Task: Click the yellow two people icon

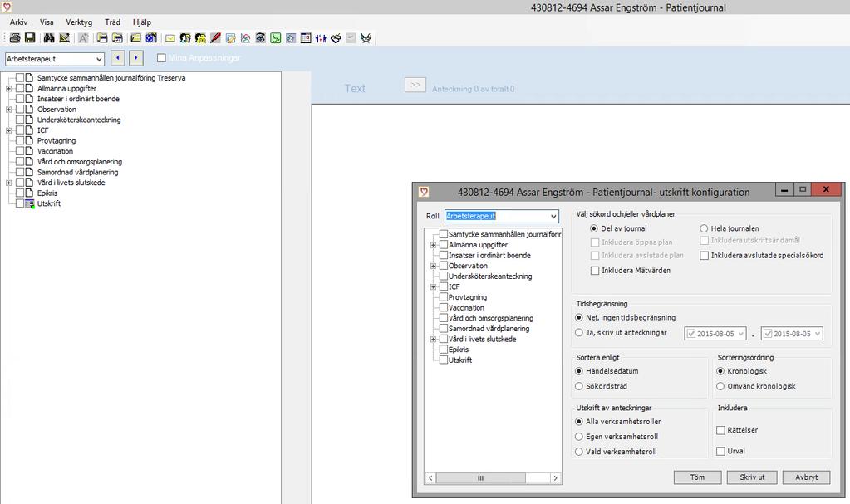Action: point(200,38)
